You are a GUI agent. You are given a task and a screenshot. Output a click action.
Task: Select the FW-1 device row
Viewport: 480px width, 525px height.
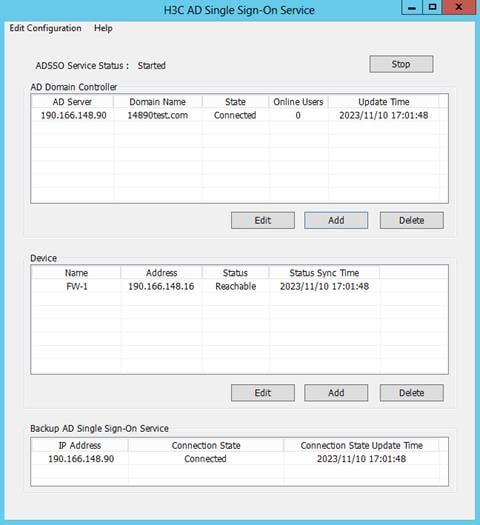pos(239,287)
